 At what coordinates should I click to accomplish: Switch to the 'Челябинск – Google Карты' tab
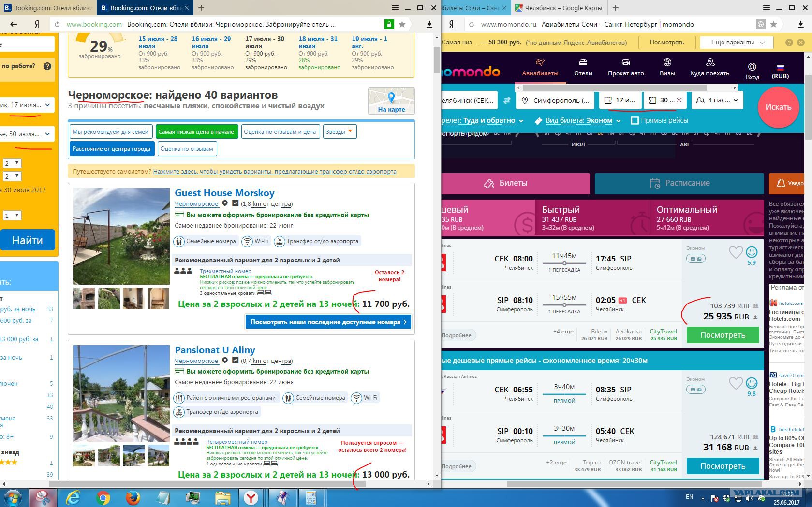559,8
